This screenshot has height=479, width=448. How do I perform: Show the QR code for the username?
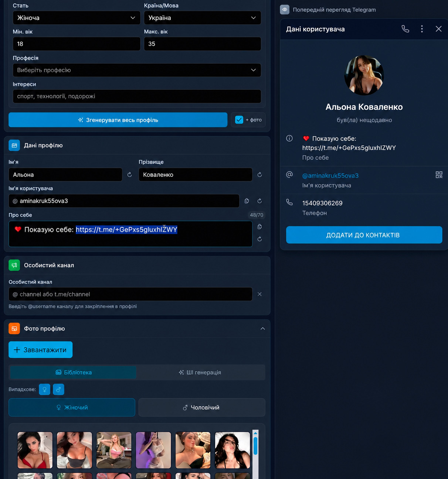(x=439, y=175)
